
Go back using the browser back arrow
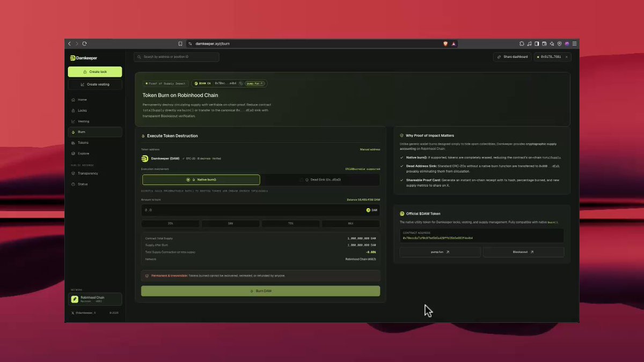(x=69, y=43)
